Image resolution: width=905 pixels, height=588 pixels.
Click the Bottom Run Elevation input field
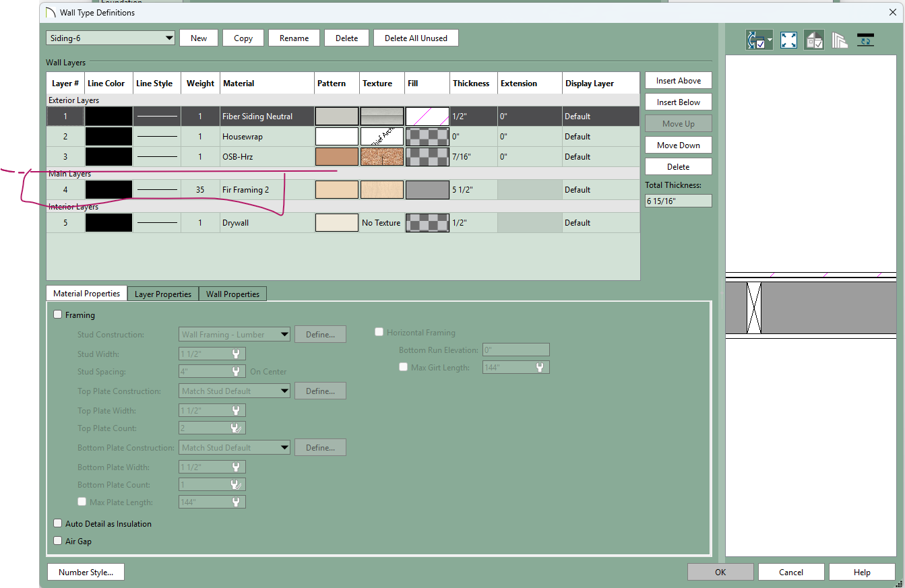516,350
